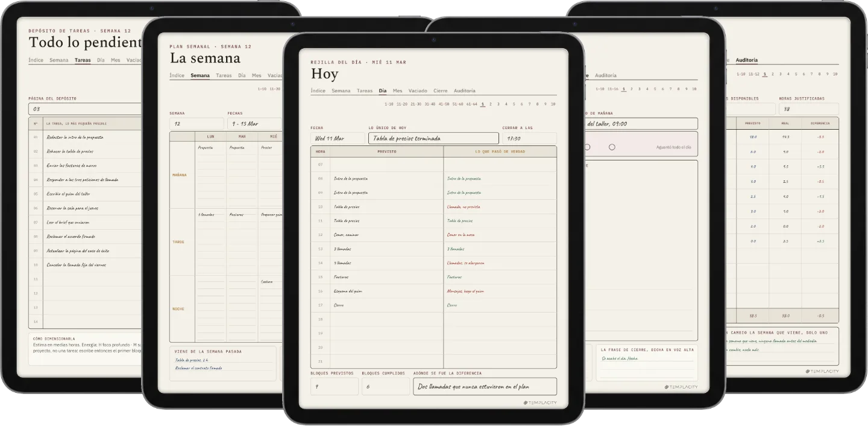Jump to page range 11-20 on Hoy page
This screenshot has height=426, width=868.
[402, 104]
